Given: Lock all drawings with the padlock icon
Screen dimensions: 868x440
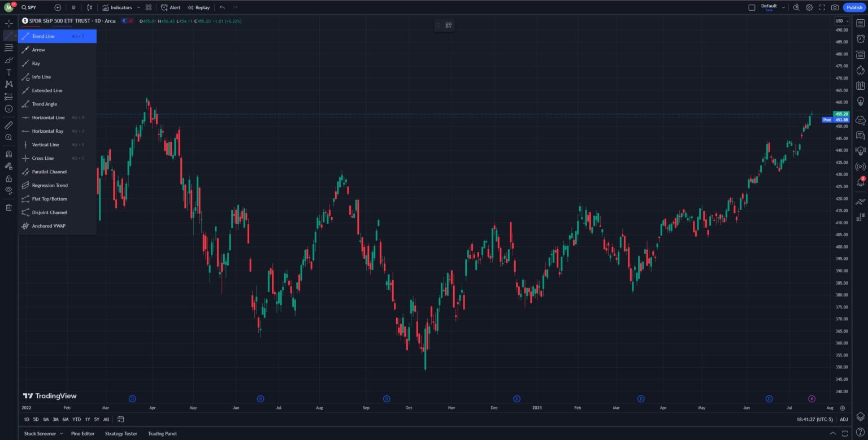Looking at the screenshot, I should [x=8, y=178].
